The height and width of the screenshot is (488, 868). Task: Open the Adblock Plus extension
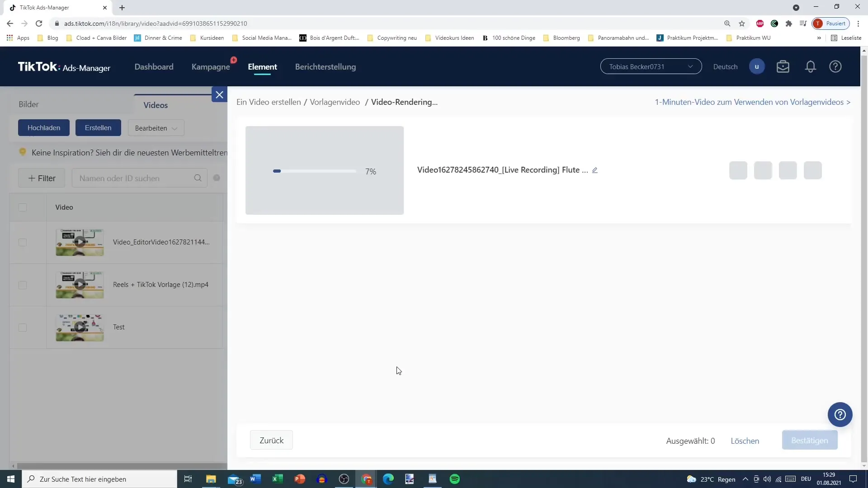coord(760,23)
